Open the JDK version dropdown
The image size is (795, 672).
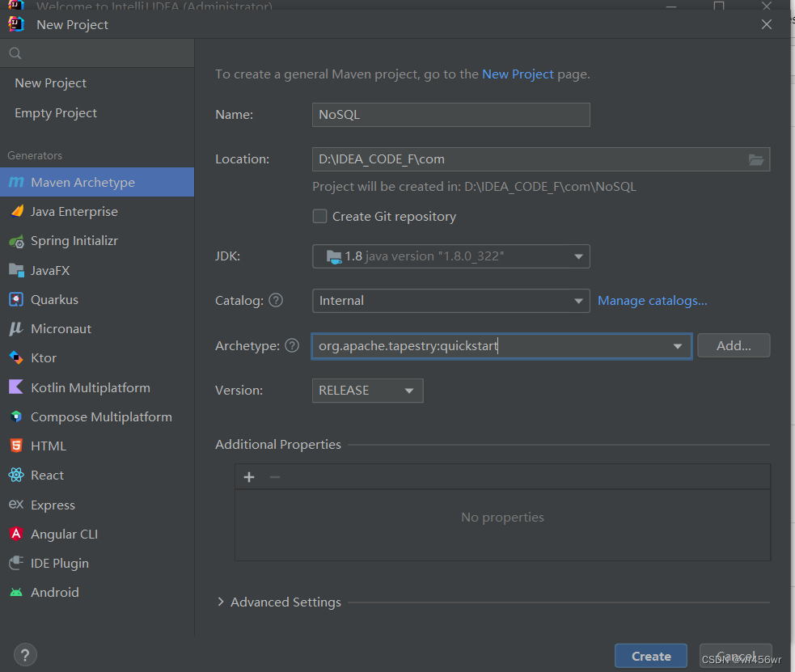[450, 256]
